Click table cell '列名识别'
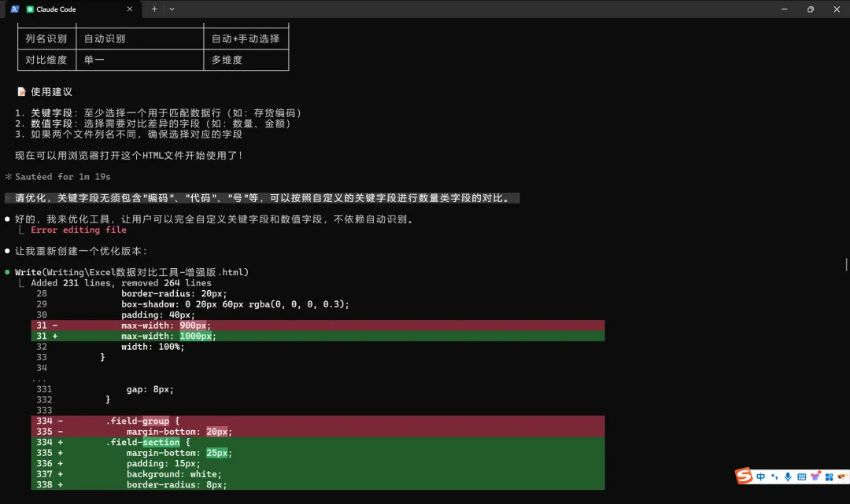Image resolution: width=850 pixels, height=504 pixels. coord(46,39)
